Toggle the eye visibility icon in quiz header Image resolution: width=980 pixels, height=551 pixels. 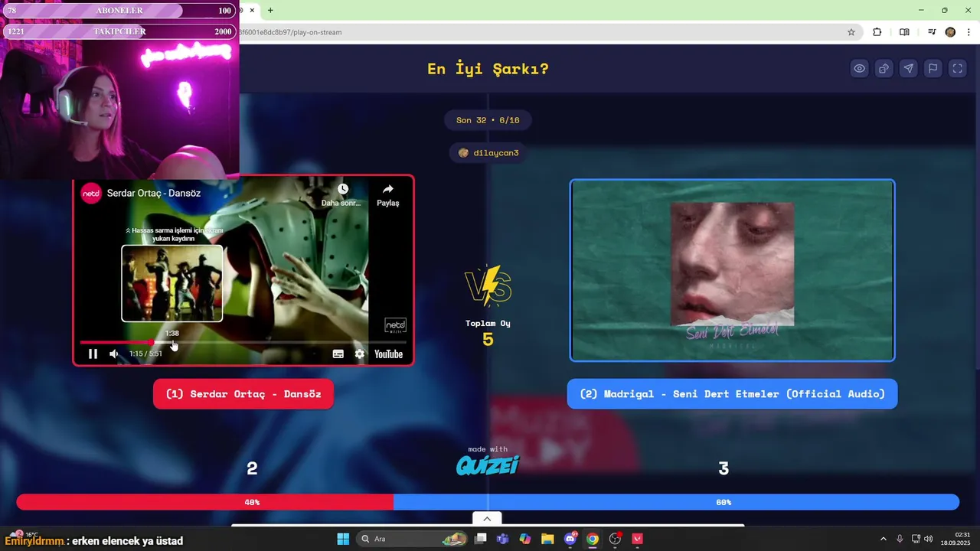tap(859, 69)
